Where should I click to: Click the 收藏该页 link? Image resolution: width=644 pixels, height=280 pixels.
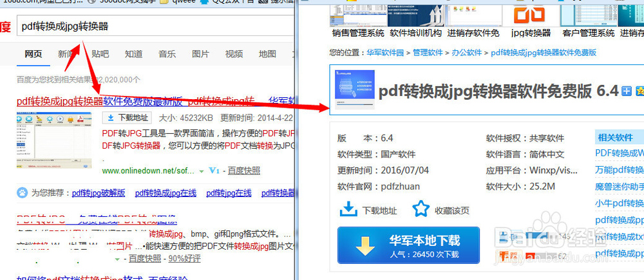[452, 211]
